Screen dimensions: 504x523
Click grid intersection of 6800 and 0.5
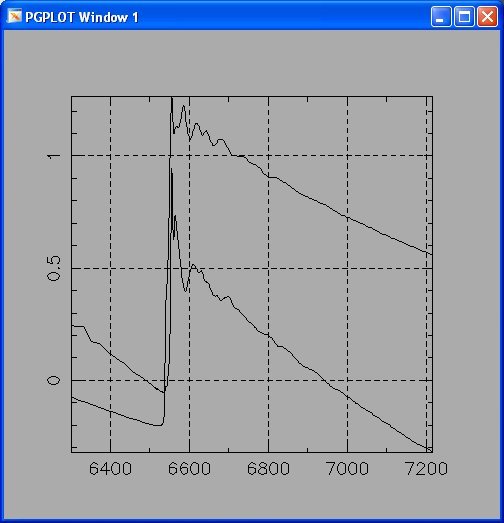click(269, 268)
